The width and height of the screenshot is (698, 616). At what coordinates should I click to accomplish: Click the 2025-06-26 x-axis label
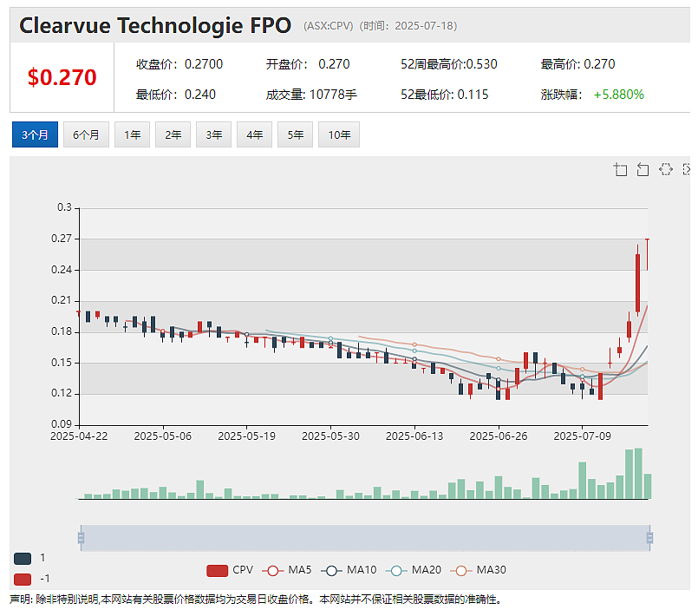pyautogui.click(x=498, y=436)
